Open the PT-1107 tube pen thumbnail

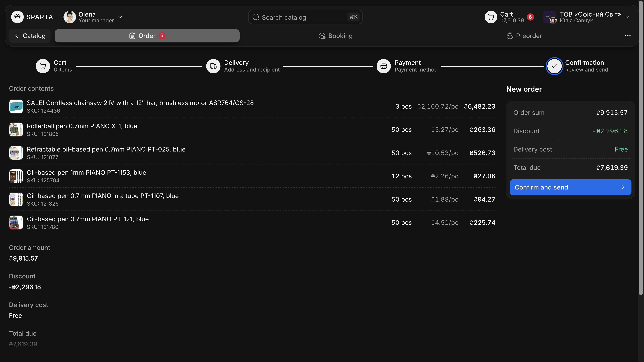click(x=16, y=199)
